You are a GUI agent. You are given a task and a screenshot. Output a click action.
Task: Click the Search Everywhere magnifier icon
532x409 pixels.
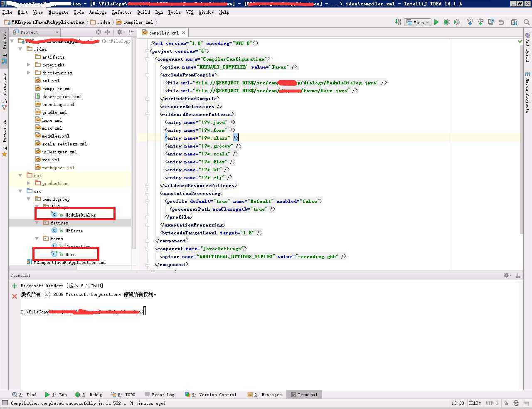click(x=527, y=22)
